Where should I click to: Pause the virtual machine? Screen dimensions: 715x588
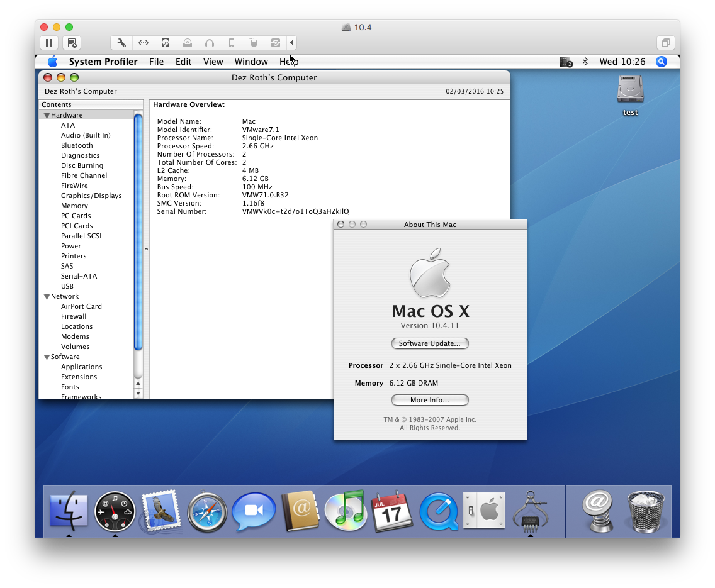49,43
